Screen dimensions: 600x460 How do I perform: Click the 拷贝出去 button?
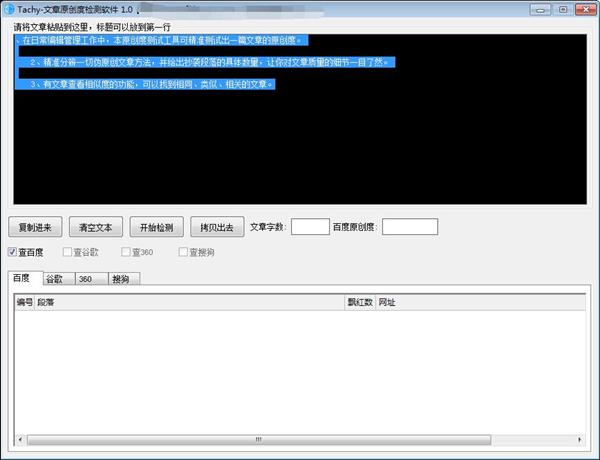[x=217, y=227]
